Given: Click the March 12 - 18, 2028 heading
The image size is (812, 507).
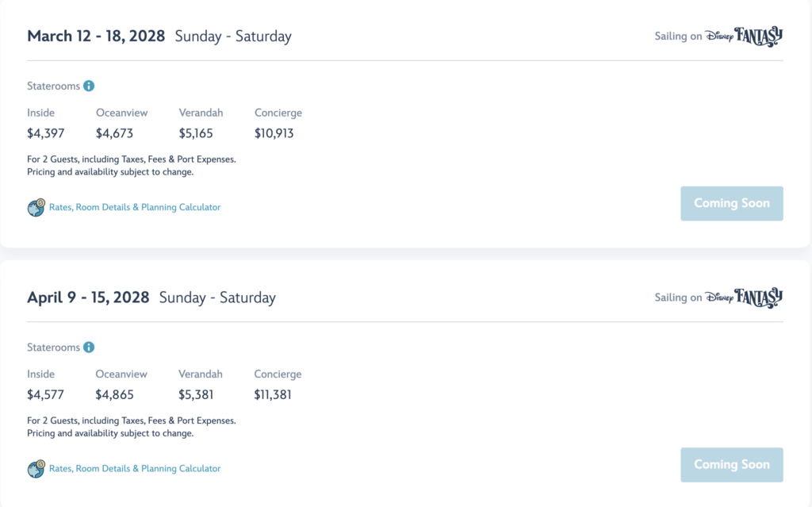Looking at the screenshot, I should [96, 36].
